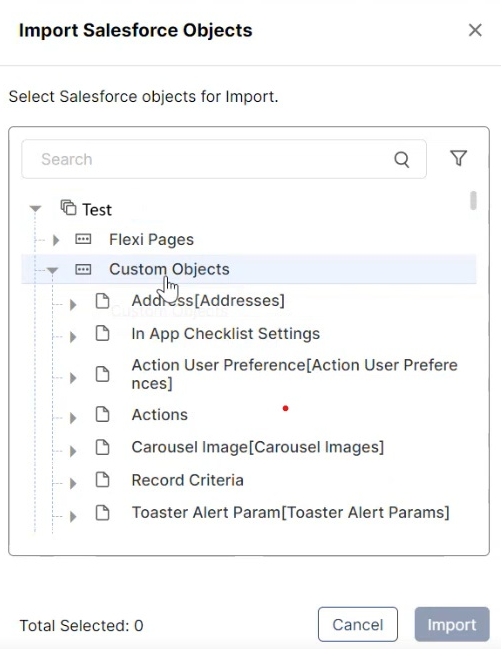Click the search magnifier icon

click(x=401, y=159)
